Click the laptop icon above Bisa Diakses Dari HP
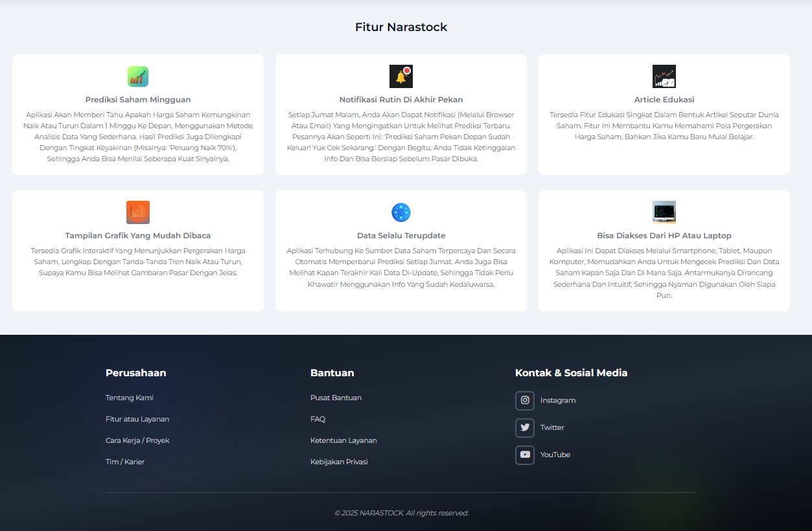 click(x=664, y=212)
